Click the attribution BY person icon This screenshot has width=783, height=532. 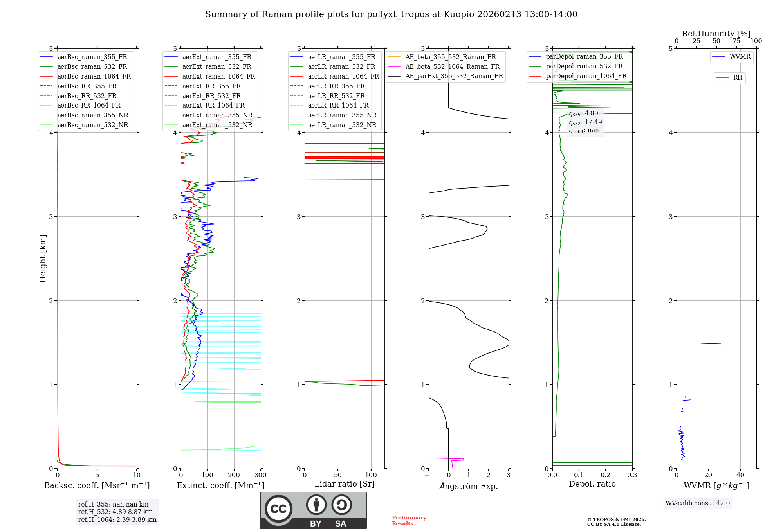pos(316,505)
